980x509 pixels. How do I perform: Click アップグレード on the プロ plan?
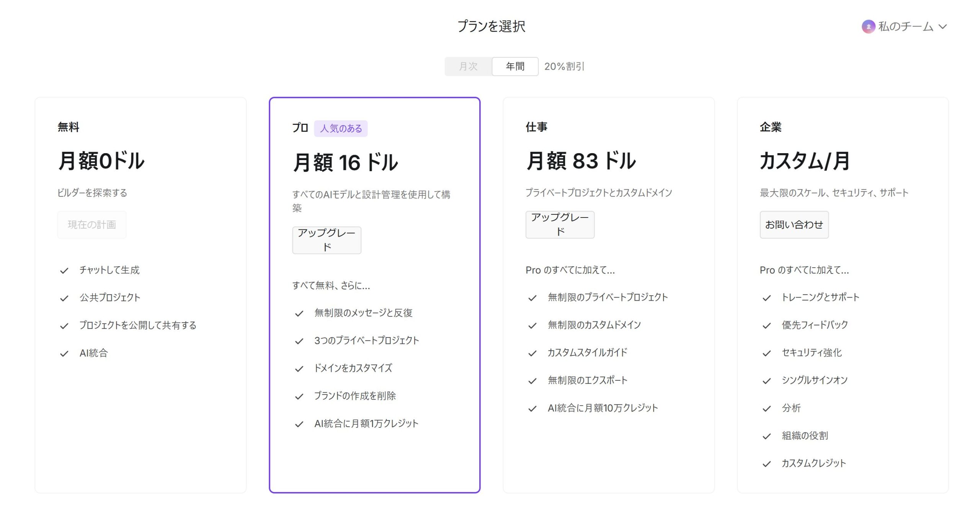click(326, 240)
